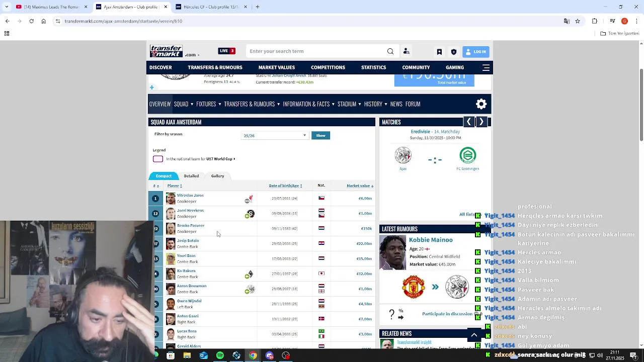644x362 pixels.
Task: Click the Show season filter button
Action: [x=320, y=135]
